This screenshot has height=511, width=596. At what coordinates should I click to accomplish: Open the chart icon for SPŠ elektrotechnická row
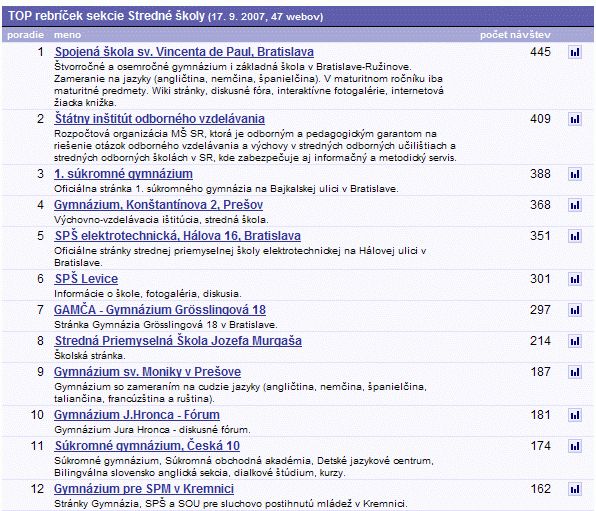tap(575, 236)
